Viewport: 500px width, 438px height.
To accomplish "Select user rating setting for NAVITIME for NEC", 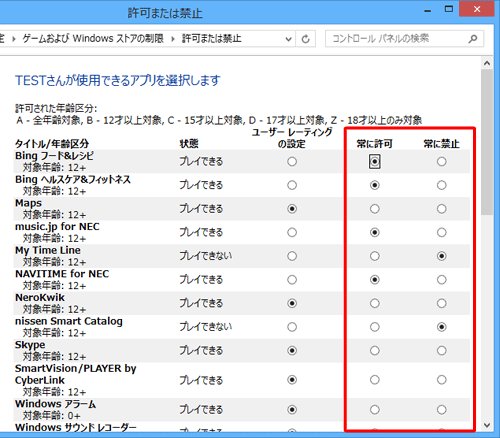I will pyautogui.click(x=292, y=280).
